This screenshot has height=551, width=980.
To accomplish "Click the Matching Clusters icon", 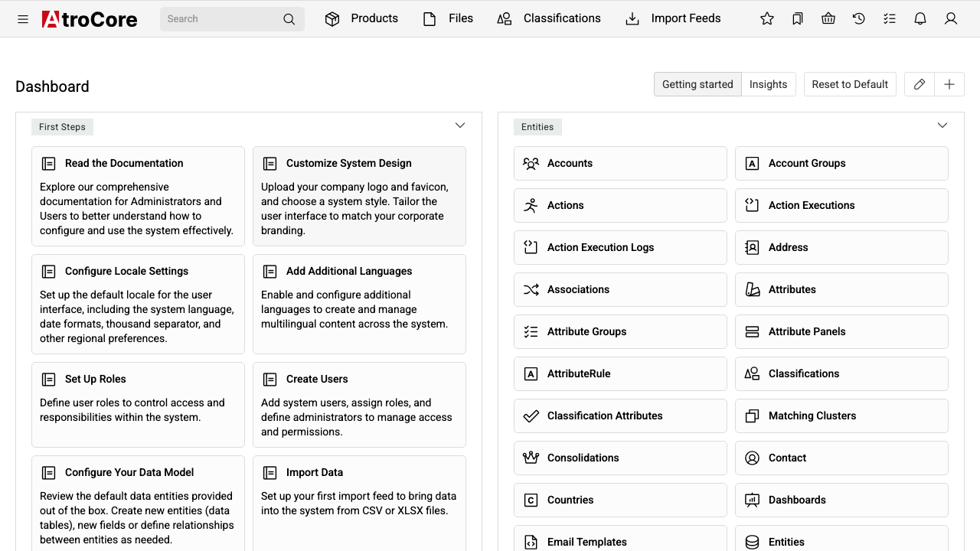I will [753, 416].
